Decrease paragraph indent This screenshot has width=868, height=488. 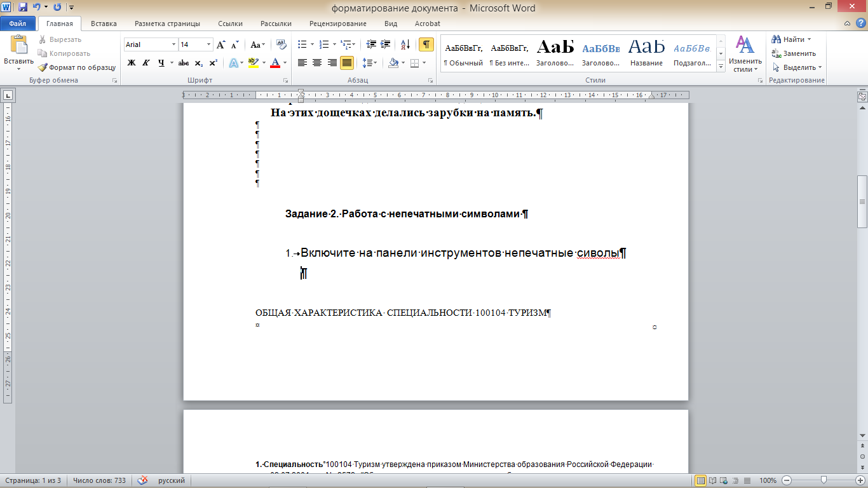point(372,44)
